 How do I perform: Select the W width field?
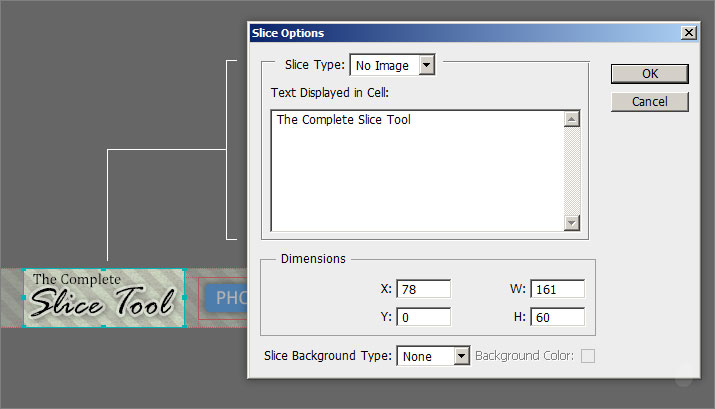click(557, 289)
